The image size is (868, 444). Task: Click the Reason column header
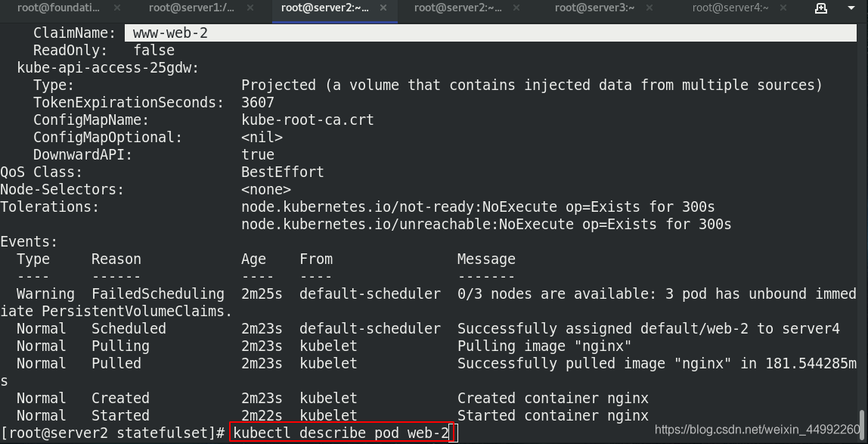(x=116, y=259)
